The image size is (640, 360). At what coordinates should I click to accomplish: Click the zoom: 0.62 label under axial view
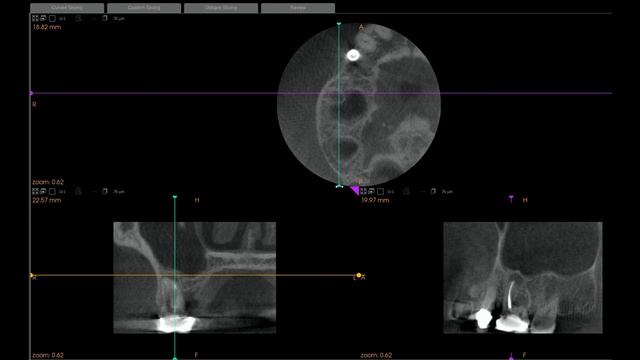(48, 182)
